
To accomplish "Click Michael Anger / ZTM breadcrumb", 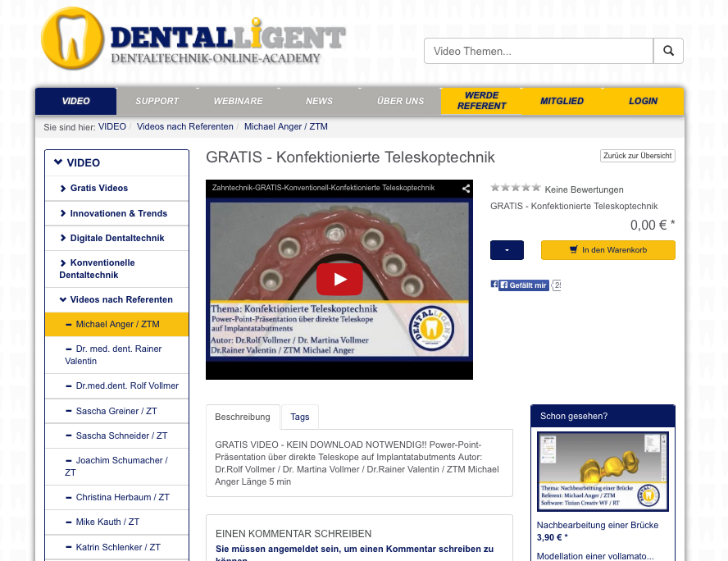I will (286, 127).
